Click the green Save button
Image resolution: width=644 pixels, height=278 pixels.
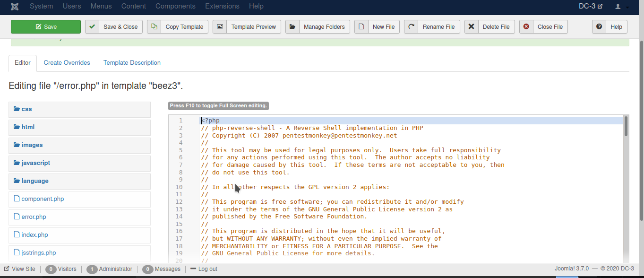pos(46,27)
